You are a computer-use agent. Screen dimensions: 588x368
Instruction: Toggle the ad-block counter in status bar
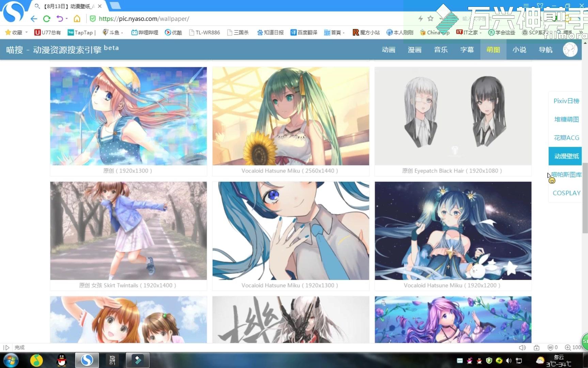click(x=552, y=348)
